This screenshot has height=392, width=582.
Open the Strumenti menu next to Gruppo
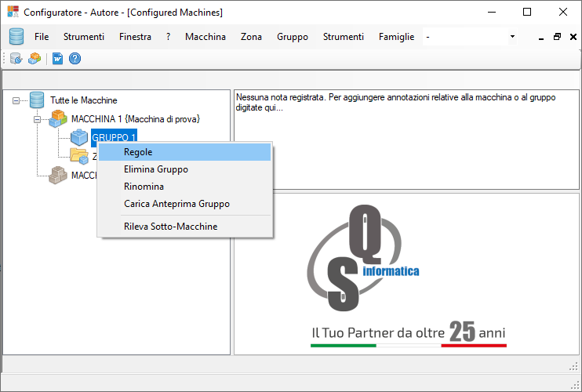point(344,37)
